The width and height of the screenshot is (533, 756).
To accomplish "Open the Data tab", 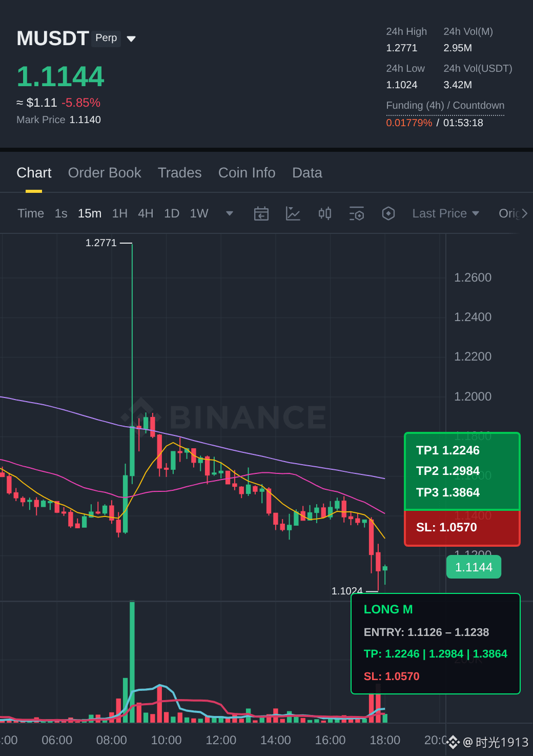I will pos(307,173).
